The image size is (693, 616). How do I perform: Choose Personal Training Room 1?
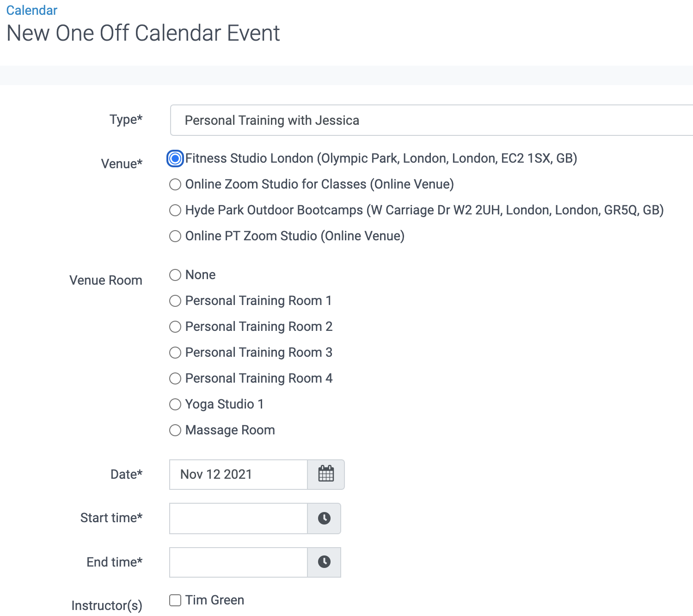(x=175, y=301)
